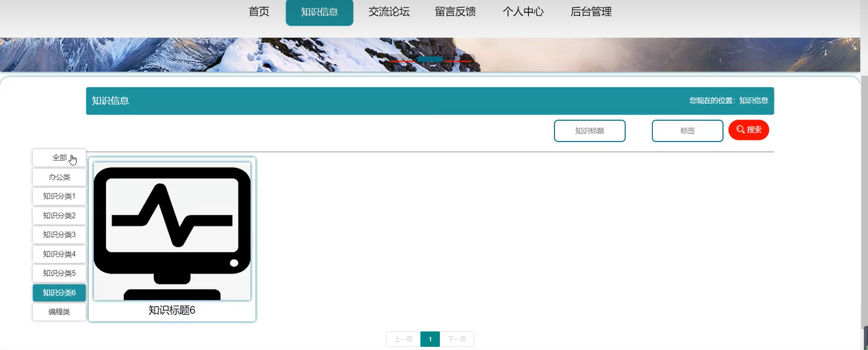The width and height of the screenshot is (868, 350).
Task: Go to 交流论坛 in the navigation
Action: click(x=389, y=12)
